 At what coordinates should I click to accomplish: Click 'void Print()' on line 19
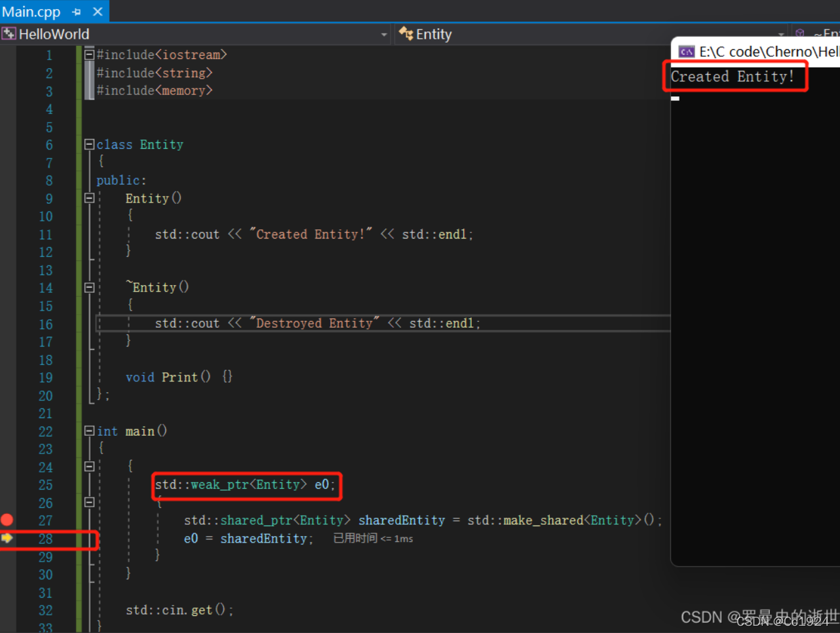(x=168, y=377)
